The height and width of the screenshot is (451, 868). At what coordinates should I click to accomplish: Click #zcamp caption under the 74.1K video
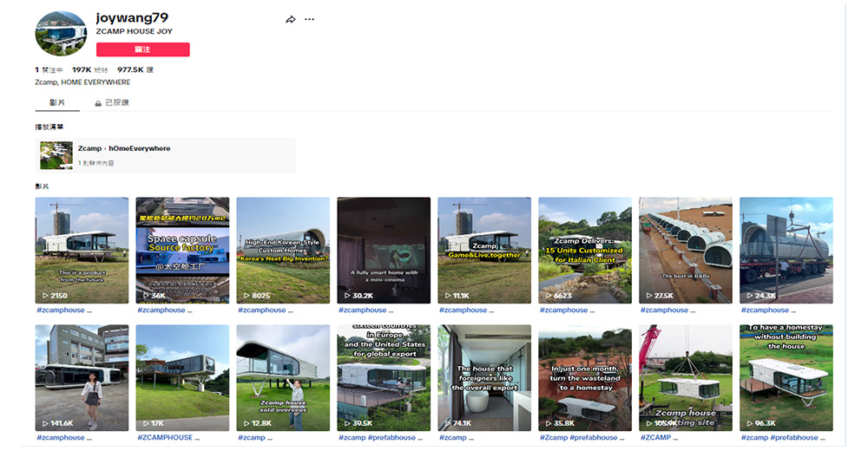(457, 437)
